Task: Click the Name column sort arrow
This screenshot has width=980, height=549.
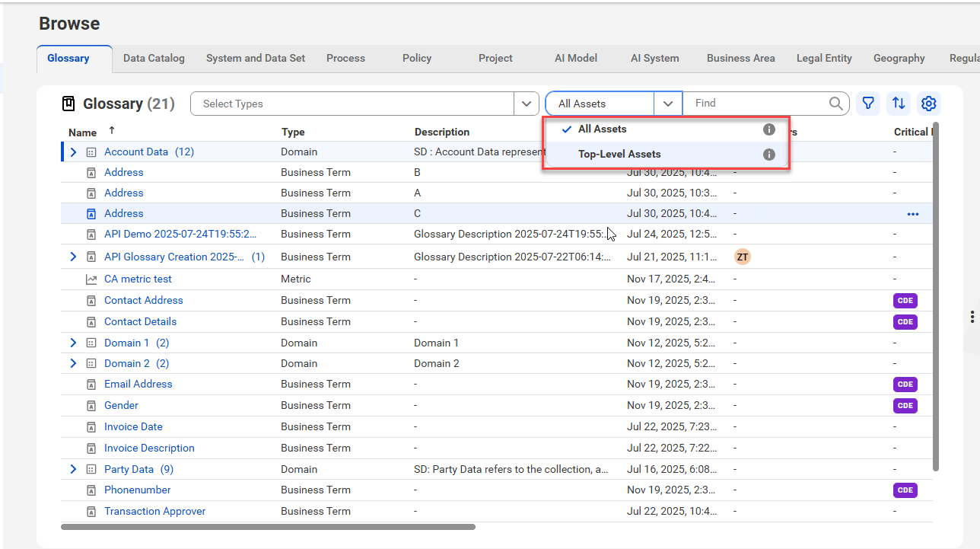Action: [x=112, y=131]
